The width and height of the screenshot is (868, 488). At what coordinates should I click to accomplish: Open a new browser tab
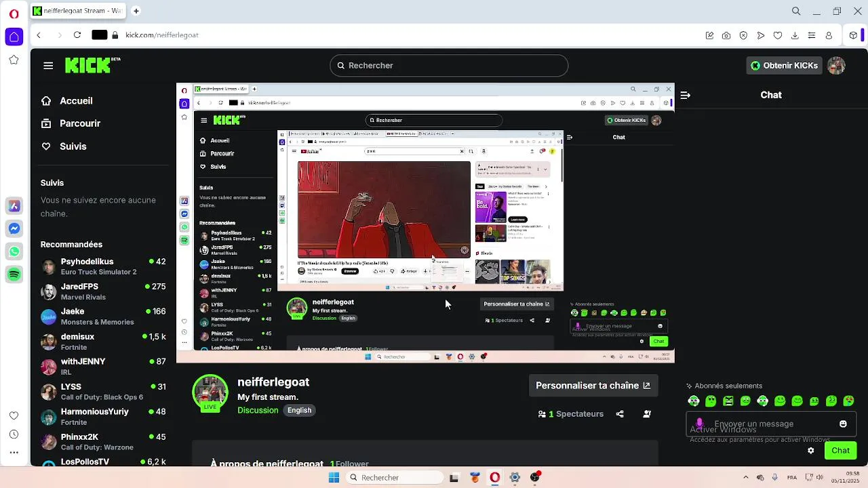136,11
